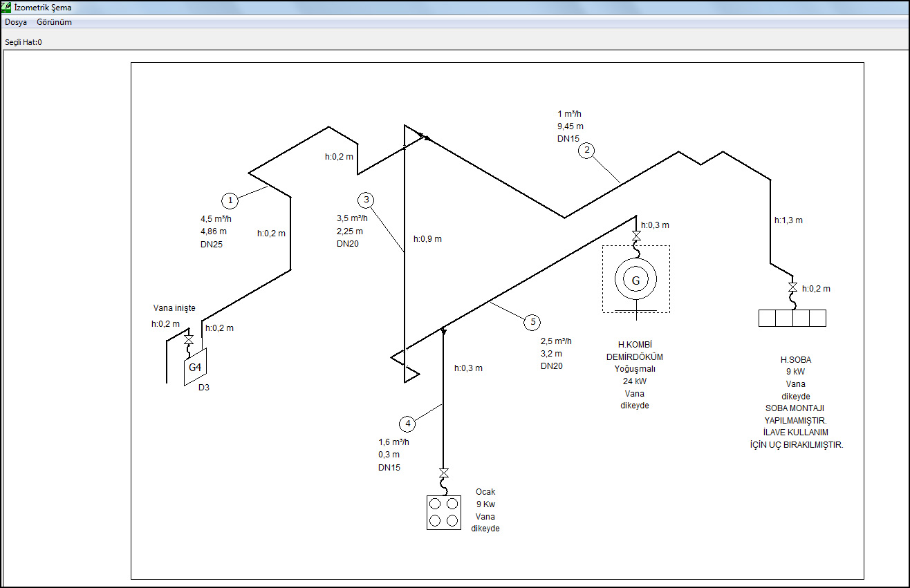
Task: Click the valve symbol above the stove
Action: click(444, 473)
